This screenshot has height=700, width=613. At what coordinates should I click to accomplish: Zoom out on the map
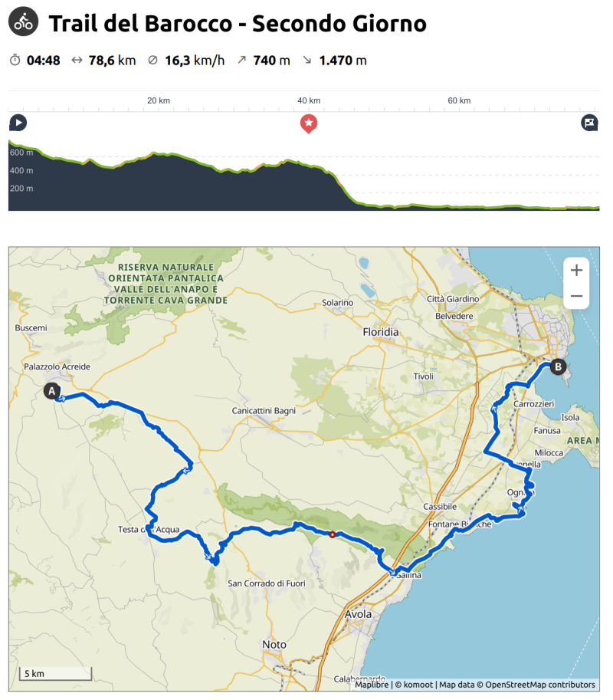pos(576,296)
